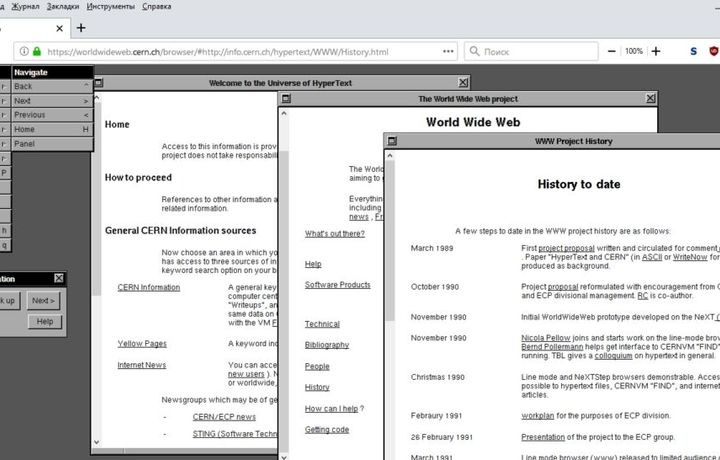Click the Help button in left panel
720x460 pixels.
pos(45,321)
